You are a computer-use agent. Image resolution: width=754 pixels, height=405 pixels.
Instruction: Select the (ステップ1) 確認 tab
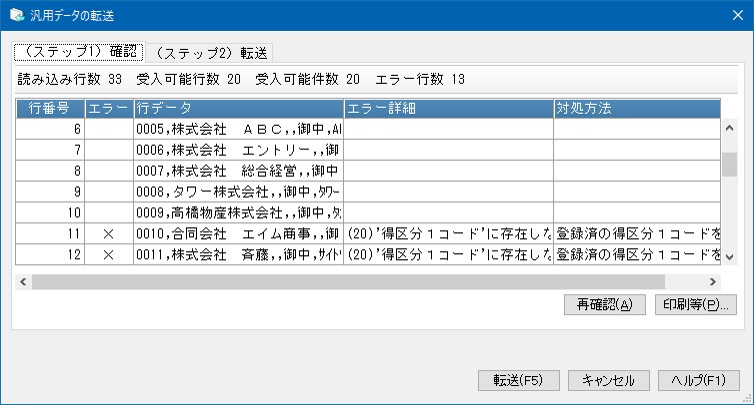click(x=79, y=52)
